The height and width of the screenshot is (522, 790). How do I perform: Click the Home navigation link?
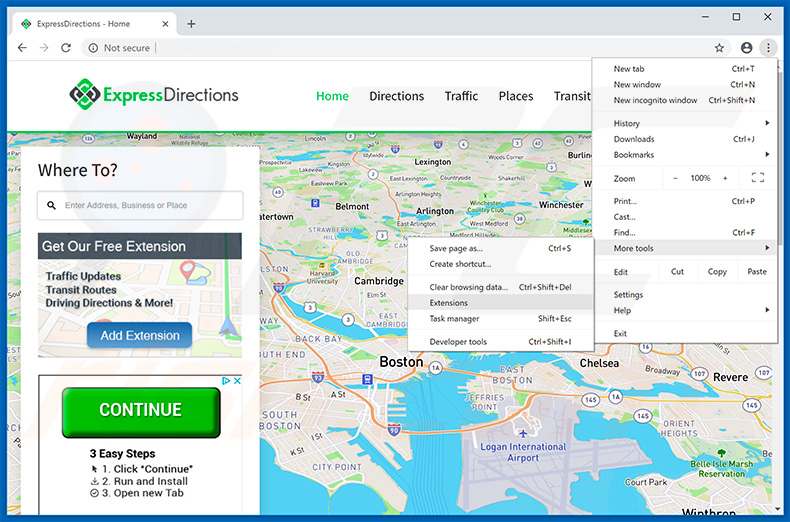coord(332,96)
